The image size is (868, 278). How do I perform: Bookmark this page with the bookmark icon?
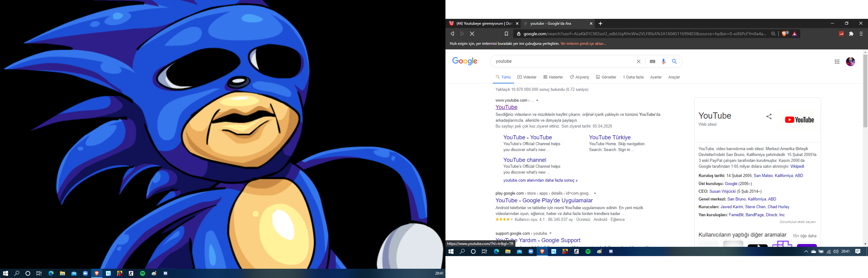(506, 34)
